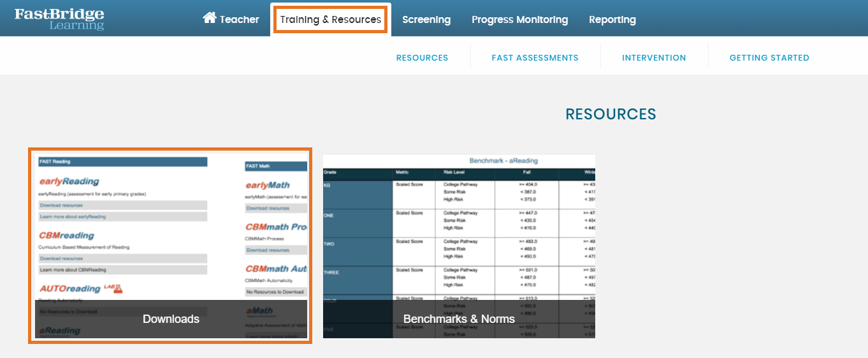Image resolution: width=868 pixels, height=358 pixels.
Task: Switch to Progress Monitoring tab
Action: [x=519, y=19]
